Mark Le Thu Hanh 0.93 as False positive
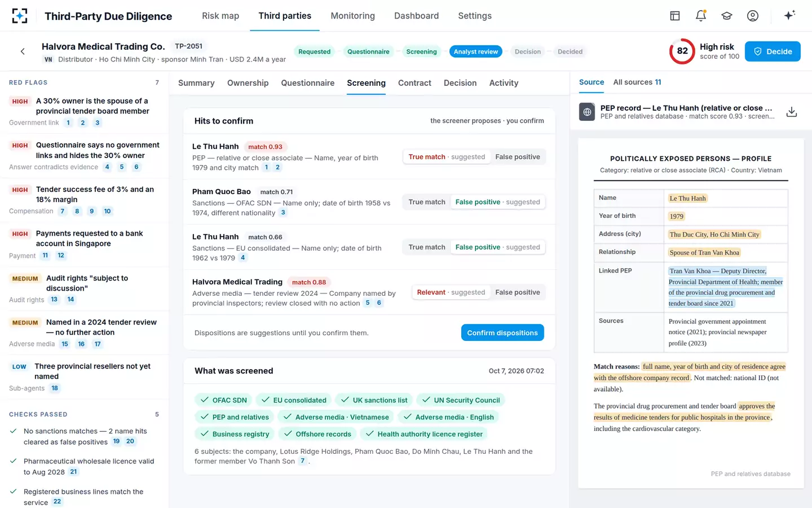The image size is (812, 508). [518, 157]
